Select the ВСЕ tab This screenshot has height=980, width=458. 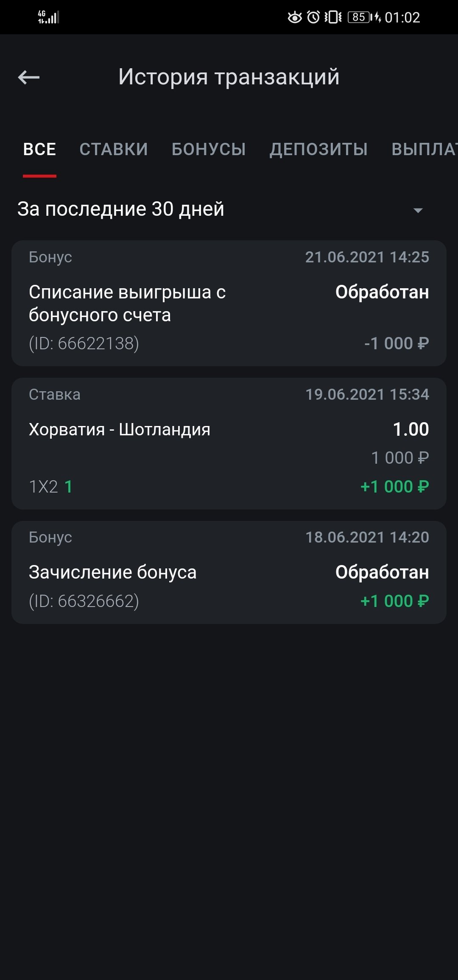(39, 150)
